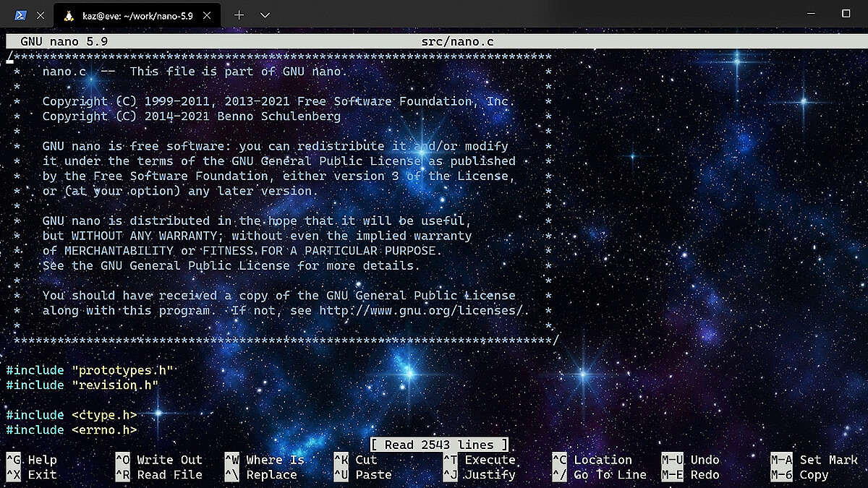Select Write Out in the shortcut bar
868x488 pixels.
160,460
